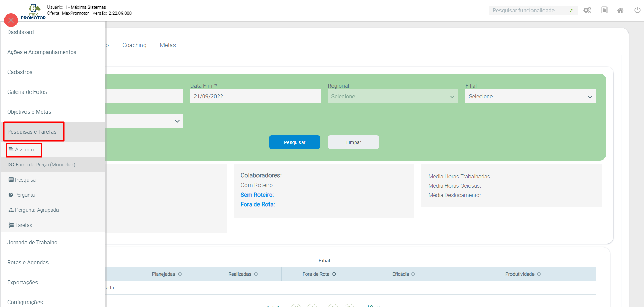This screenshot has height=307, width=644.
Task: Expand the Cadastros menu section
Action: [x=20, y=72]
